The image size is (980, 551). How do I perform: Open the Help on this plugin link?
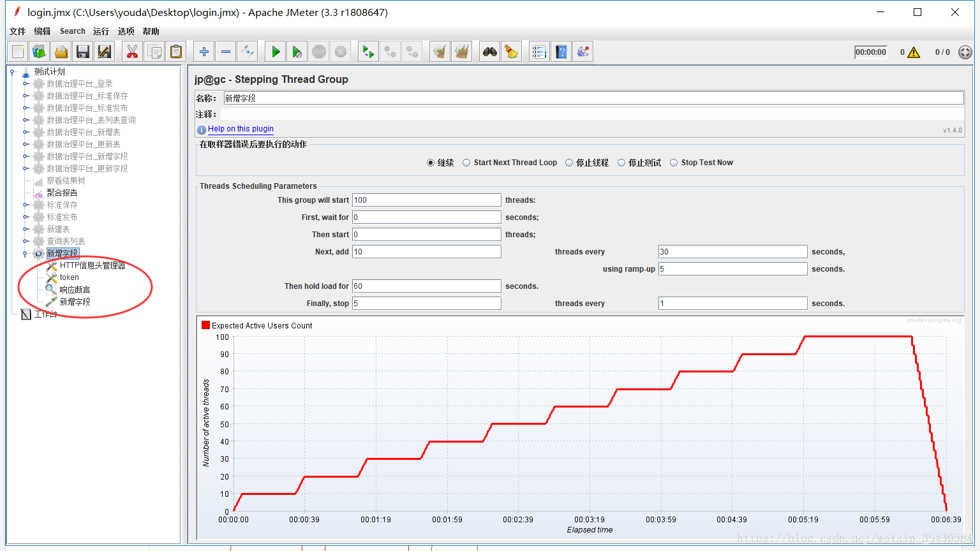(241, 129)
